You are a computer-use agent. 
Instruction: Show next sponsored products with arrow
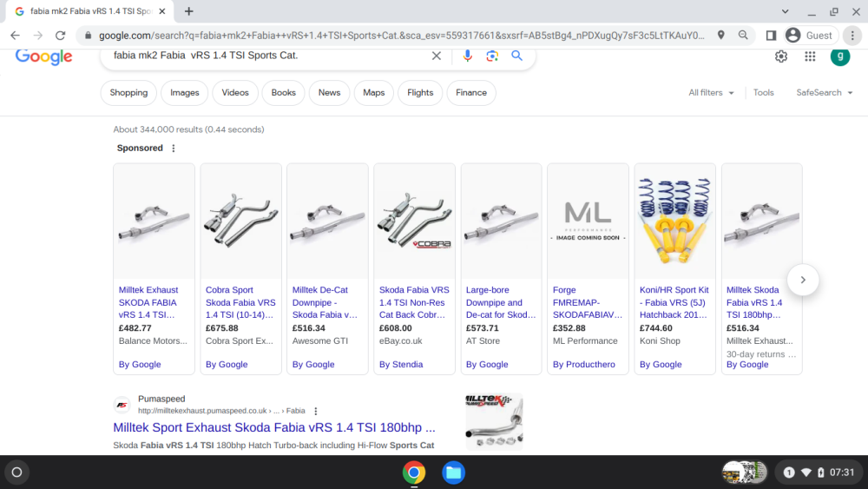(803, 280)
